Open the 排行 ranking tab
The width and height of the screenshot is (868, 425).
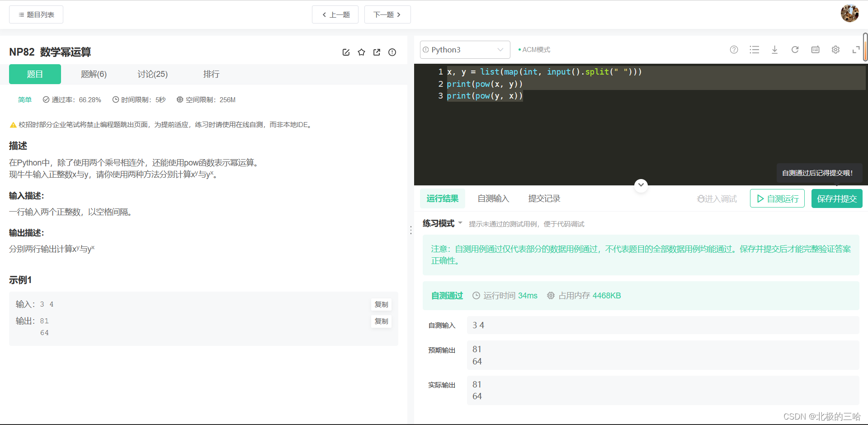point(211,74)
